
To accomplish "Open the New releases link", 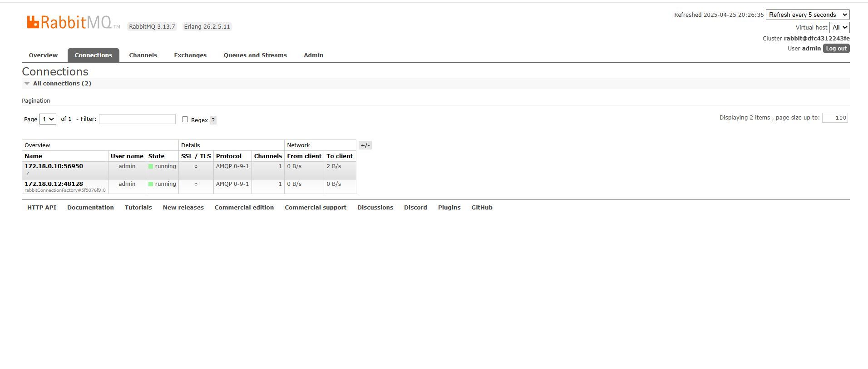I will [183, 207].
